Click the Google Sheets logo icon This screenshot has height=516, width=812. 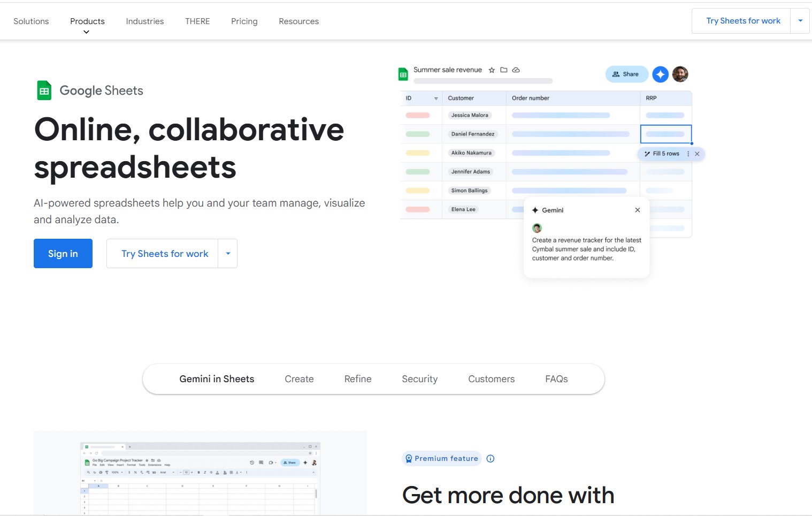click(x=44, y=90)
